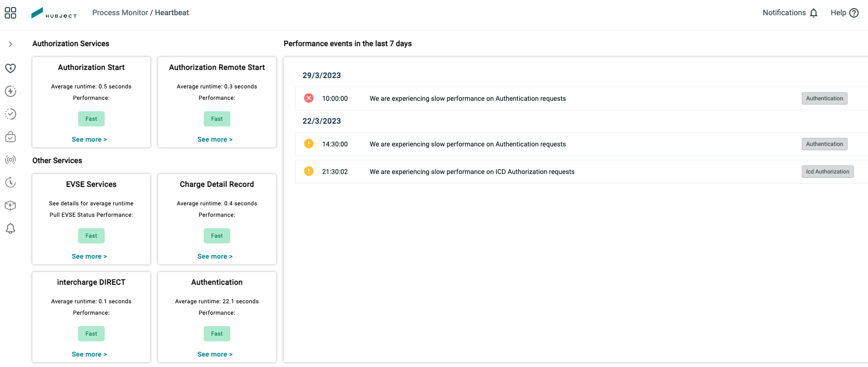
Task: Click the Authorization Start card title
Action: 91,68
